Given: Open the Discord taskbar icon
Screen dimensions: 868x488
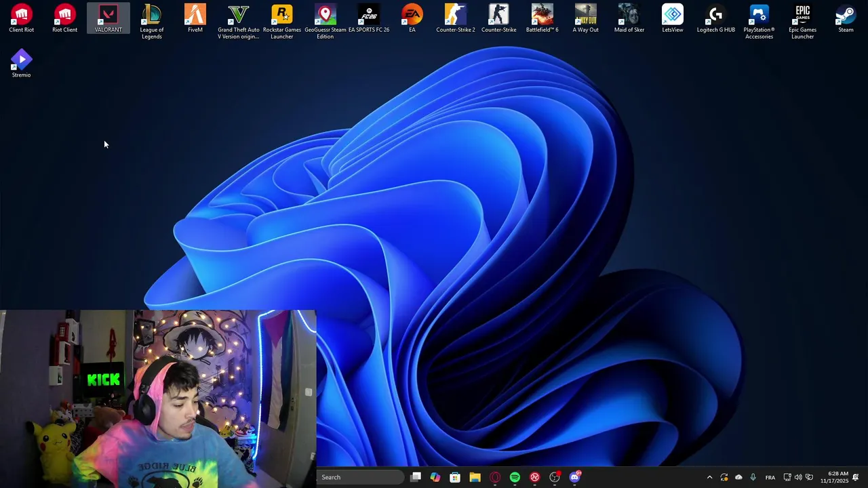Looking at the screenshot, I should 574,477.
